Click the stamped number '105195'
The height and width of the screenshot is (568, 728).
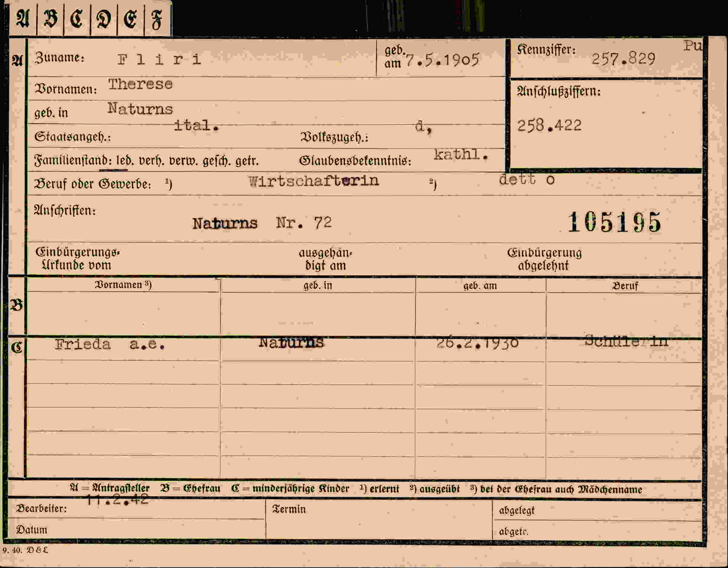614,222
